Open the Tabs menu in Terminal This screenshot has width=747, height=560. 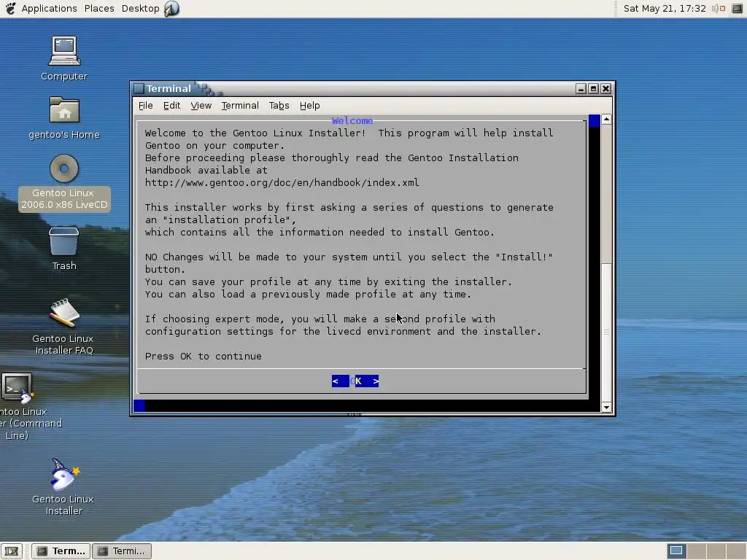[x=279, y=106]
